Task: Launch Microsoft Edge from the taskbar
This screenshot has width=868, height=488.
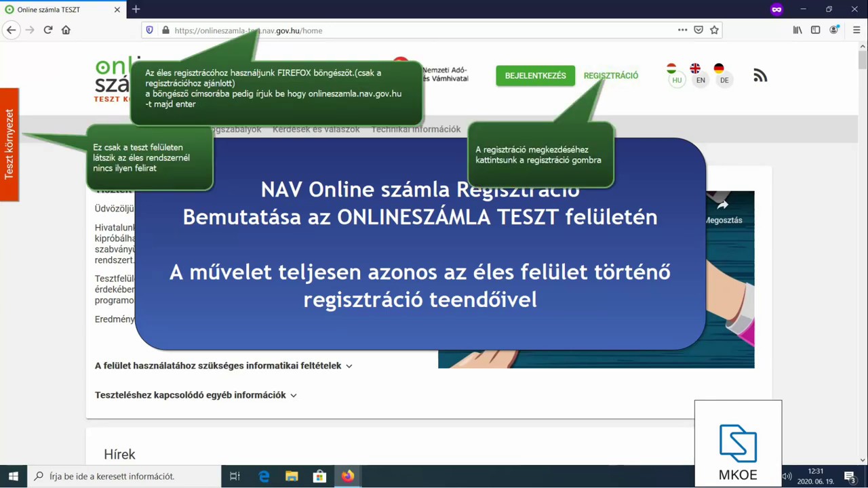Action: coord(264,476)
